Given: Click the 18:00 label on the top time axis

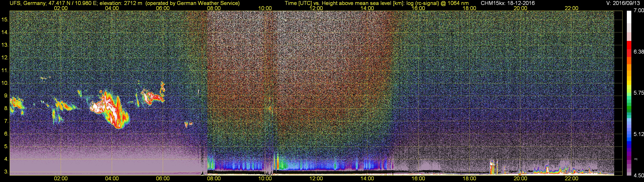Looking at the screenshot, I should tap(469, 8).
